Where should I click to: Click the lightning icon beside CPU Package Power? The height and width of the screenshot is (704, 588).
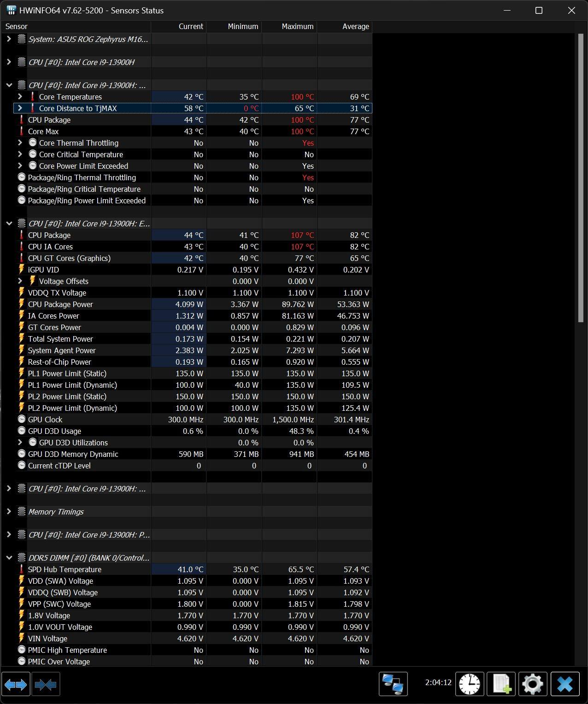click(21, 304)
